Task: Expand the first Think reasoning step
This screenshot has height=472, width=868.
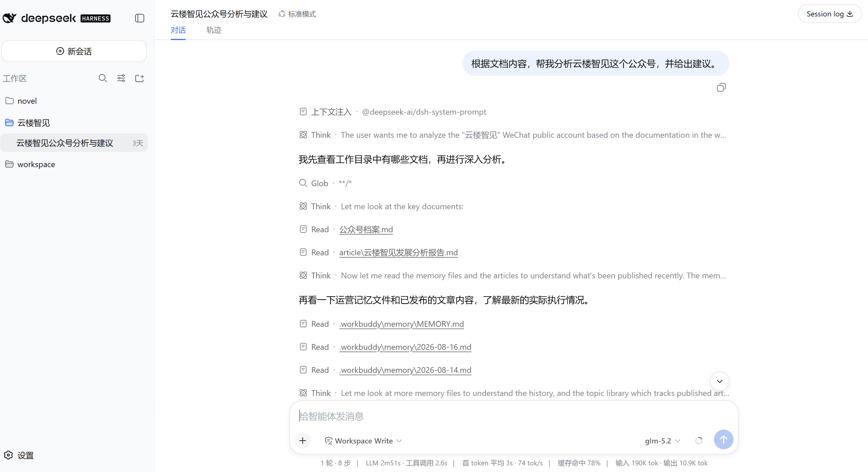Action: click(x=513, y=135)
